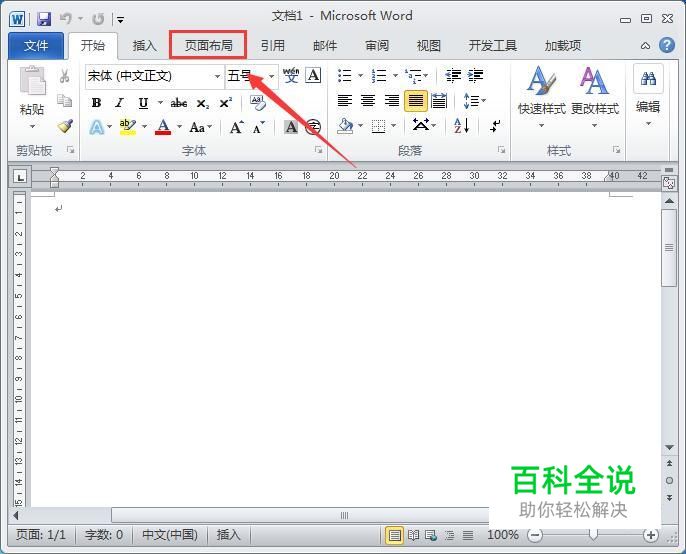Toggle Italic formatting

(119, 103)
